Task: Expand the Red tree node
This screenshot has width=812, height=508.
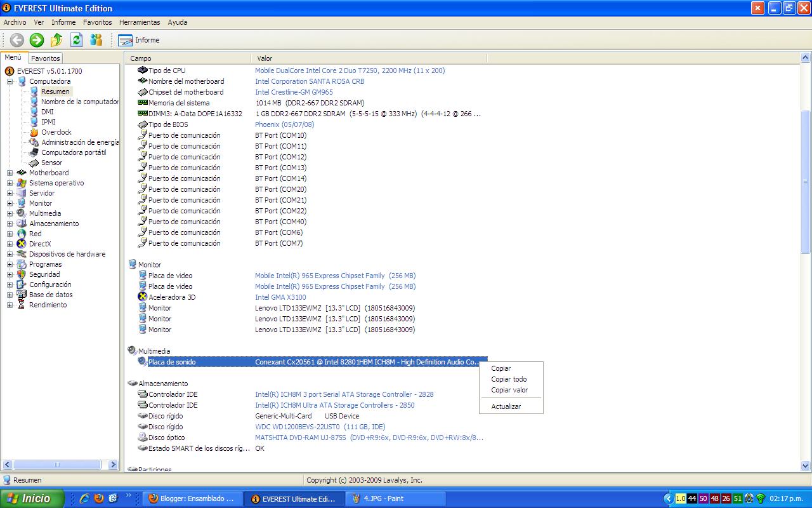Action: [10, 234]
